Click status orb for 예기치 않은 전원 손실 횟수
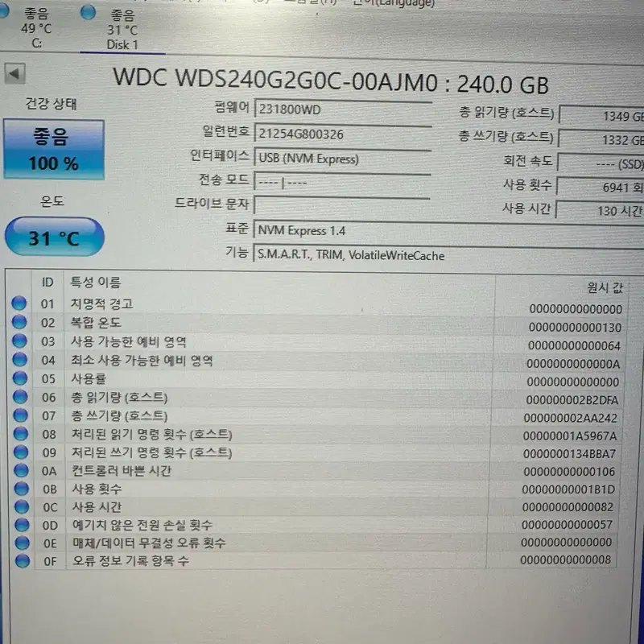Image resolution: width=644 pixels, height=644 pixels. point(22,525)
